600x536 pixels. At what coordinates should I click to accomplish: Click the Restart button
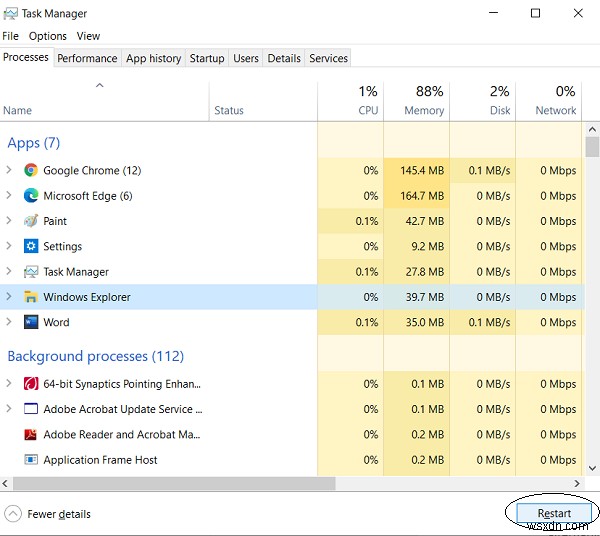tap(554, 513)
